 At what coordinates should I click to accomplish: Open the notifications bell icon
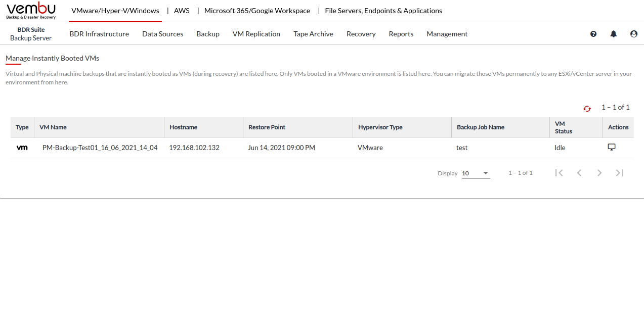pyautogui.click(x=614, y=34)
